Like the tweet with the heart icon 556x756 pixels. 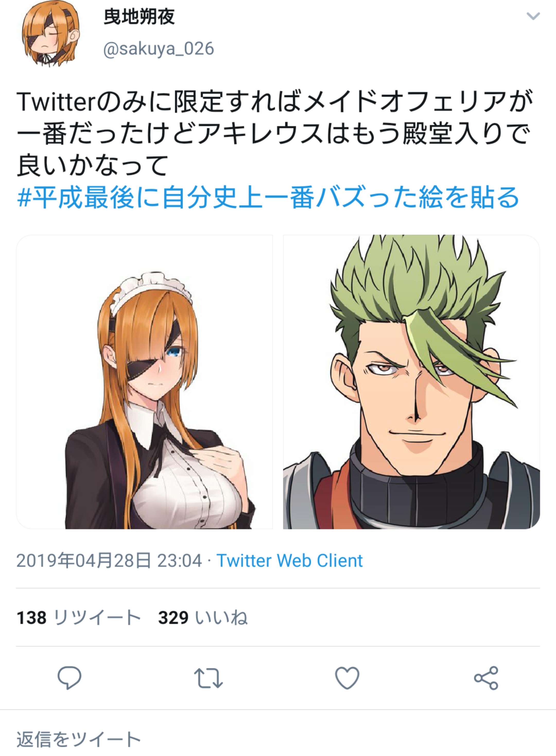pos(347,677)
